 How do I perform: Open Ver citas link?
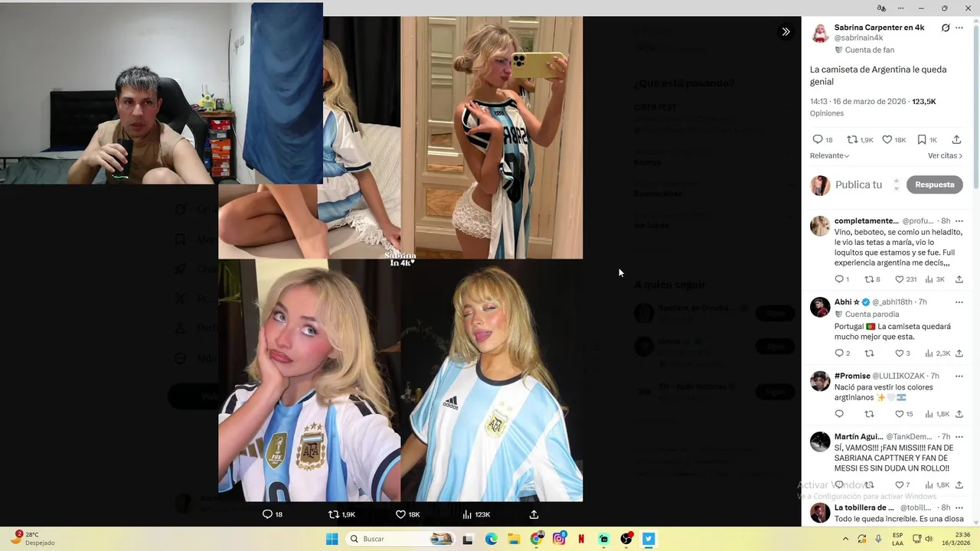coord(945,155)
